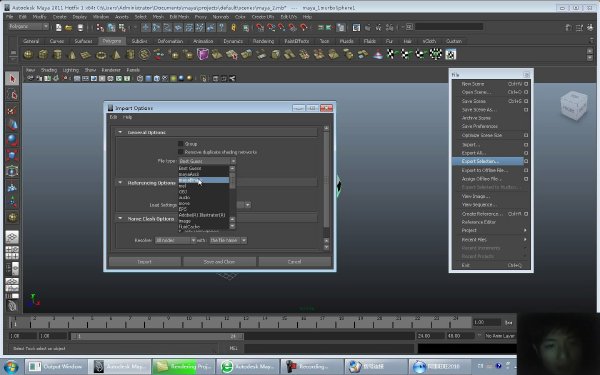Click the Open Scene folder toolbar icon
The image size is (600, 375).
(69, 28)
